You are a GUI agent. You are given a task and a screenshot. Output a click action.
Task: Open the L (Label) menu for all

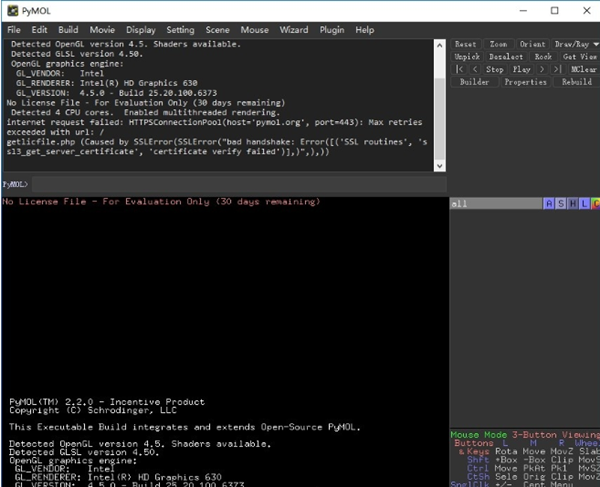[584, 203]
